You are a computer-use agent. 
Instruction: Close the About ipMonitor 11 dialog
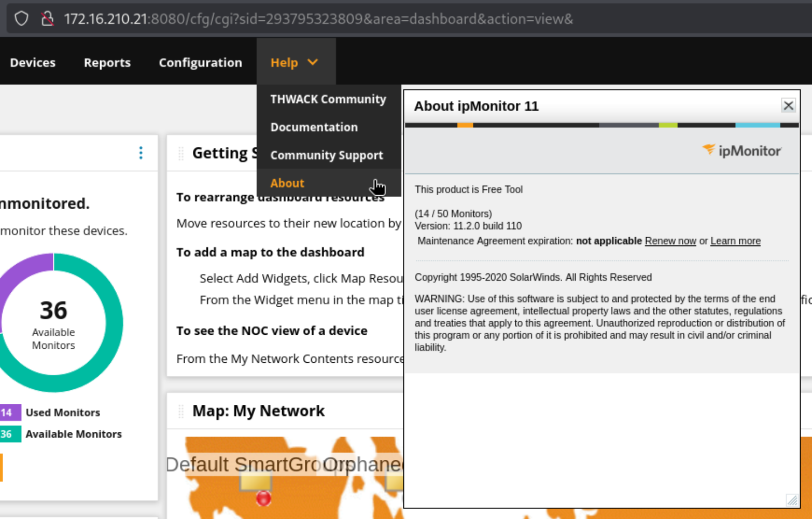point(788,106)
